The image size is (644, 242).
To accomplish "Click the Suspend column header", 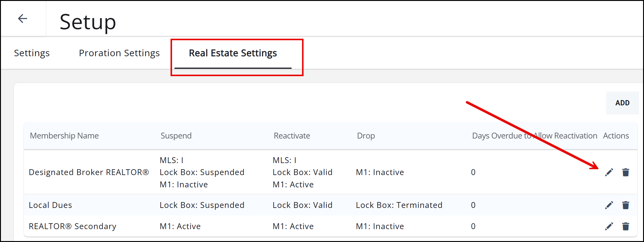I will pyautogui.click(x=176, y=136).
